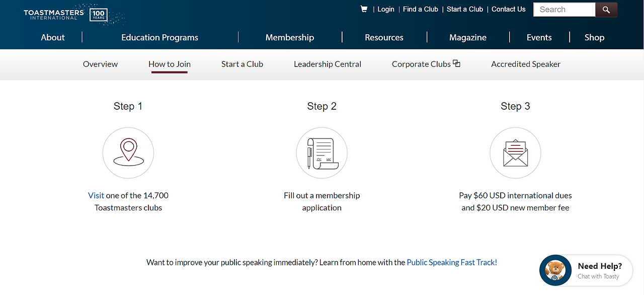Open the Education Programs menu

(160, 37)
